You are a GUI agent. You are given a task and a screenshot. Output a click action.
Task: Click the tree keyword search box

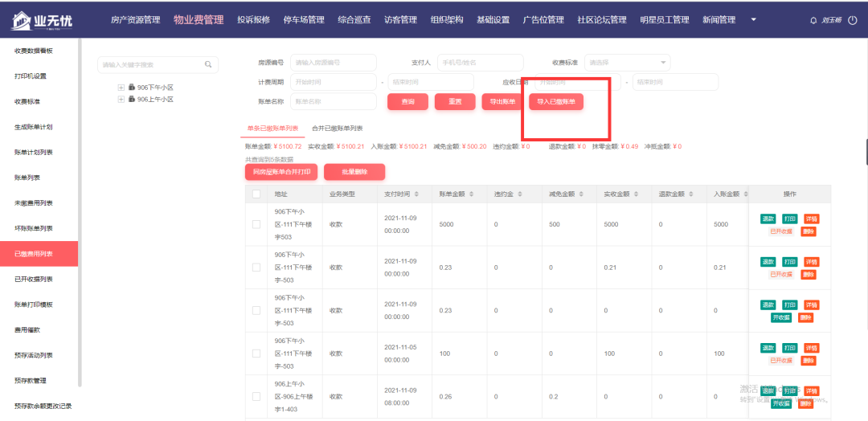[158, 65]
